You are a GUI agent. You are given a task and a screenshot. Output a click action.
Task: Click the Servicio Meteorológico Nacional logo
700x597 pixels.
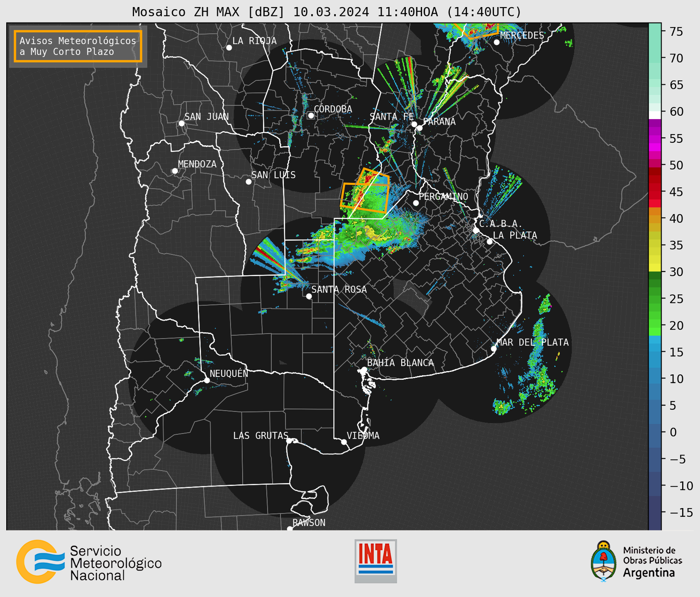coord(89,563)
